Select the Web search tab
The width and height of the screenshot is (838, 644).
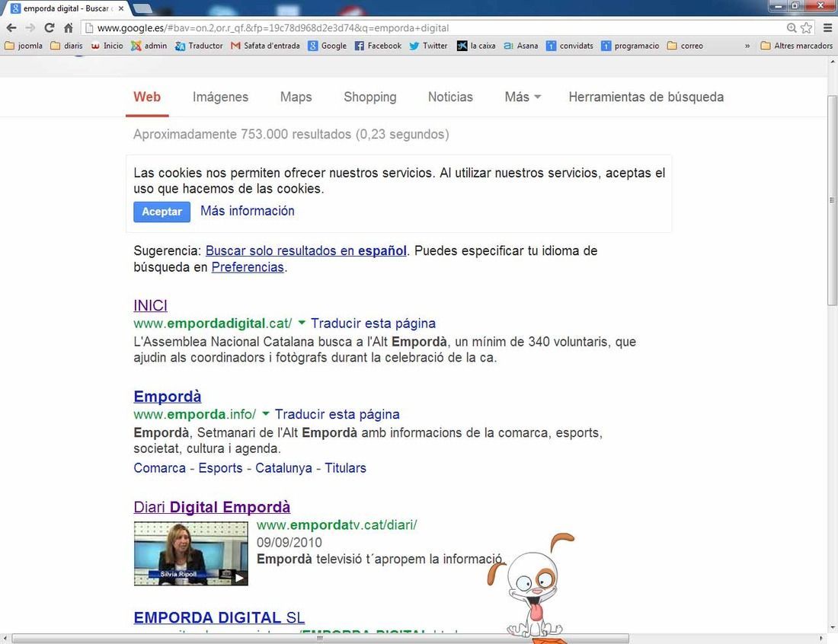point(147,97)
